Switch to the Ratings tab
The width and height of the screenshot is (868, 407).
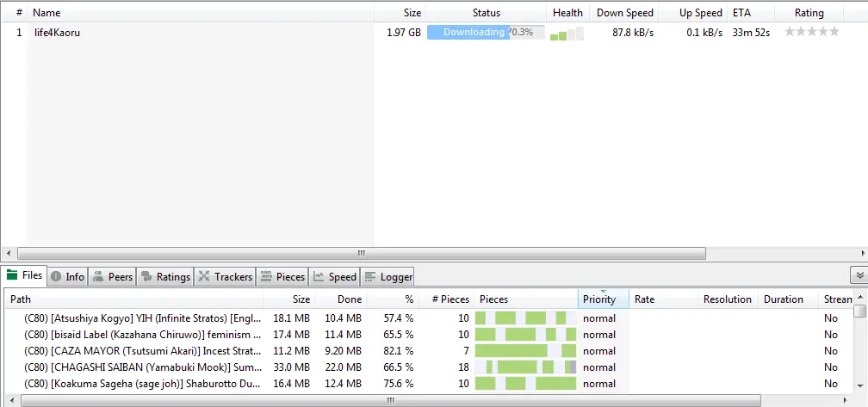coord(165,276)
